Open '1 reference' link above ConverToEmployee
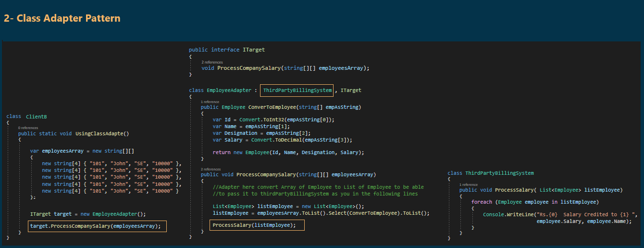Image resolution: width=644 pixels, height=248 pixels. [210, 102]
